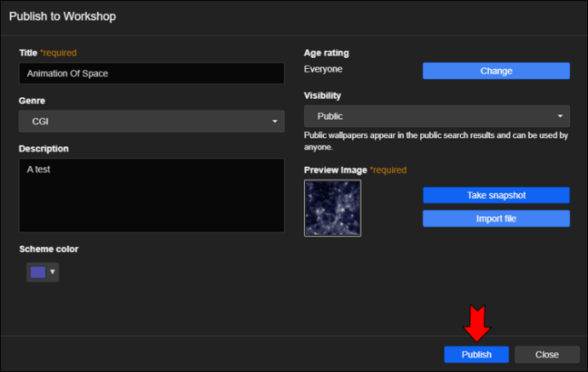
Task: Click into the Description text area
Action: click(x=152, y=195)
